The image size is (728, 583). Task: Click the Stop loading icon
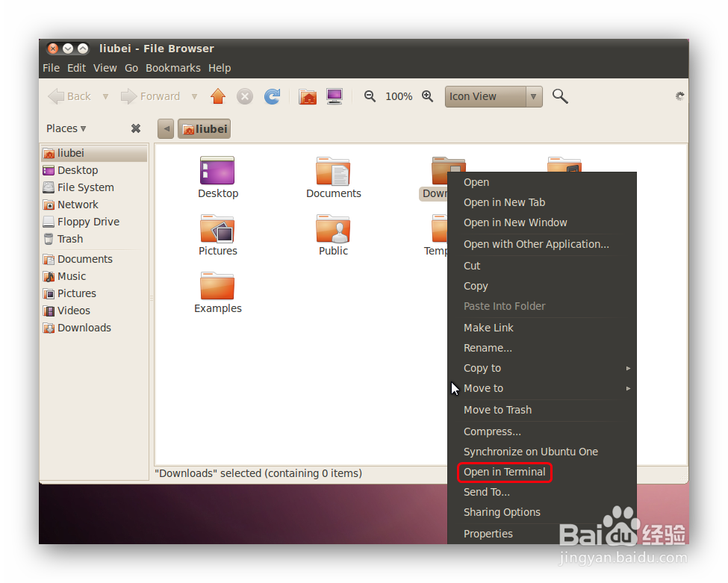[x=245, y=96]
